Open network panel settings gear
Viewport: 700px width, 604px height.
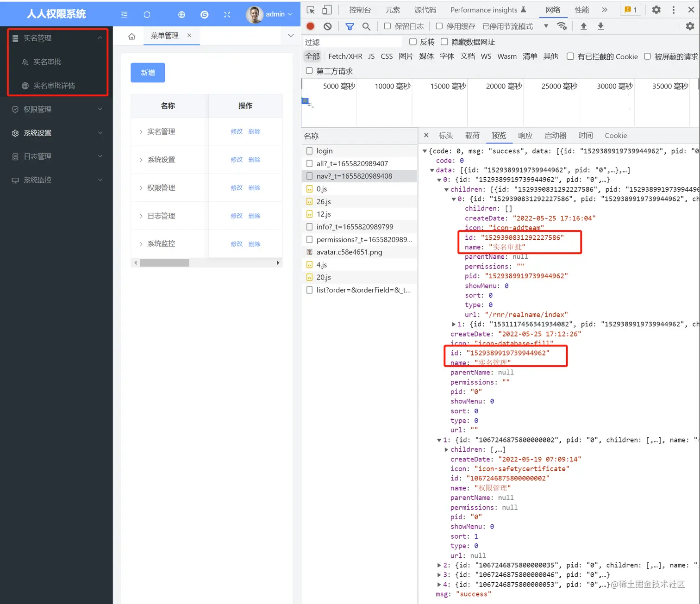pyautogui.click(x=690, y=26)
